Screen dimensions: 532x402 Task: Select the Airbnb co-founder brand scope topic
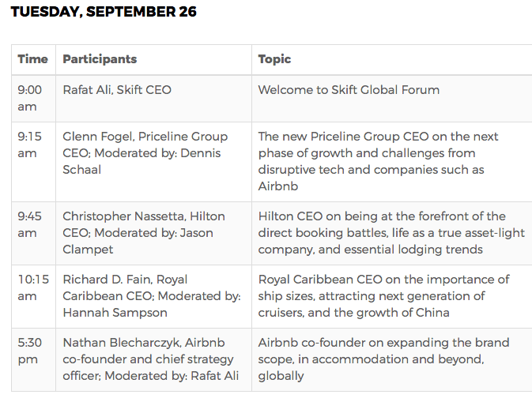(x=383, y=359)
